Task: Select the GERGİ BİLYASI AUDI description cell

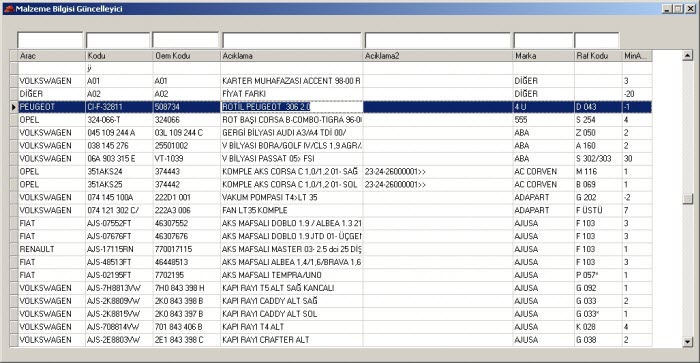Action: tap(292, 133)
